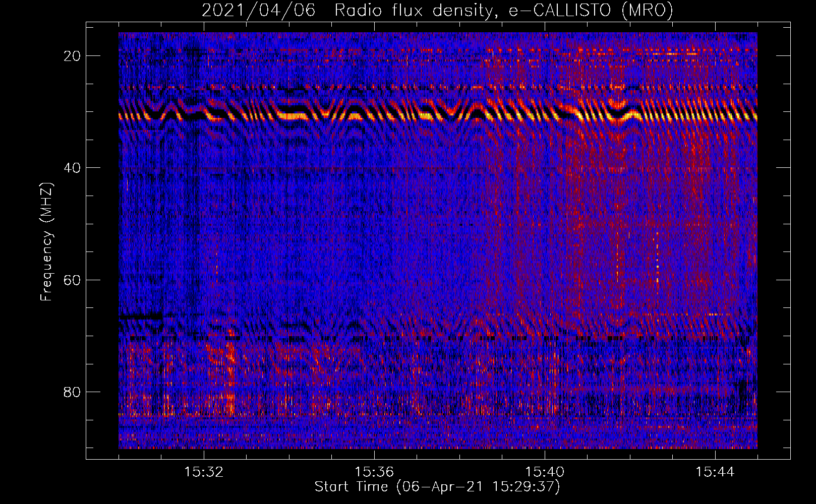Click the 'Frequency (MHZ)' axis label
The width and height of the screenshot is (816, 504).
click(x=46, y=241)
